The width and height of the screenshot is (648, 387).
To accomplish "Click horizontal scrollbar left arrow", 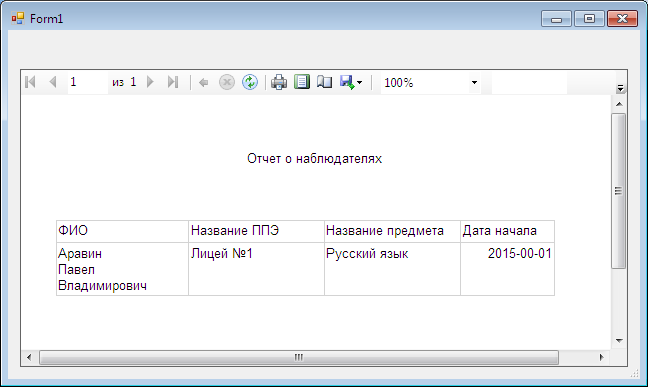I will click(x=29, y=357).
